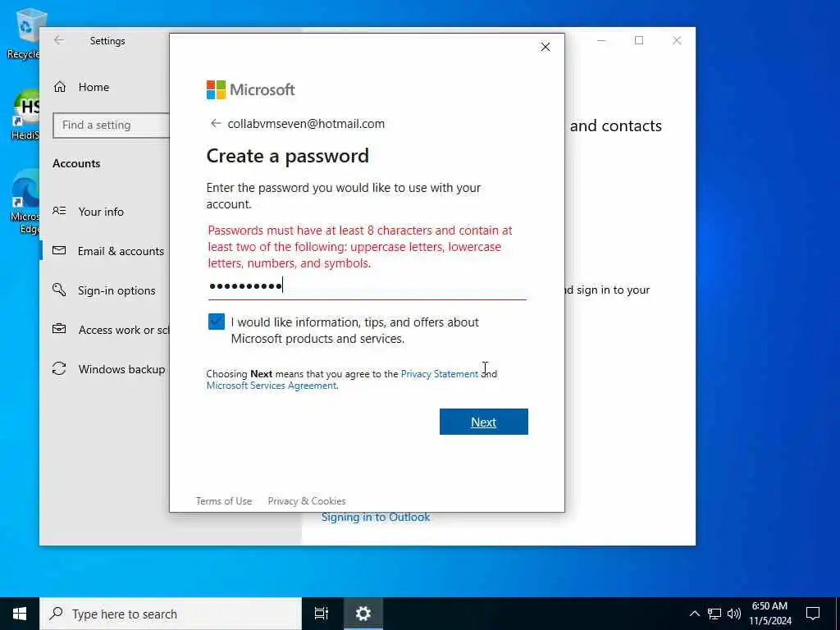This screenshot has height=630, width=840.
Task: Click the Windows backup sync icon
Action: 59,368
